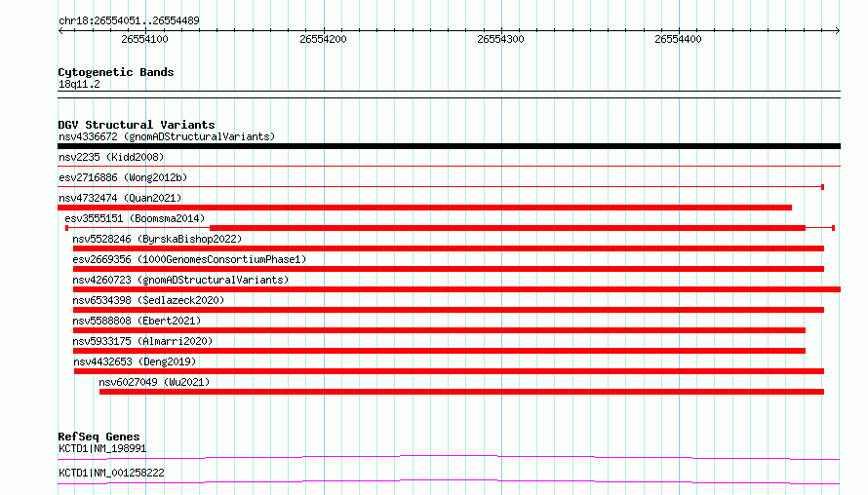Select variant nsv6027049 (Wu2021) label

[x=154, y=382]
